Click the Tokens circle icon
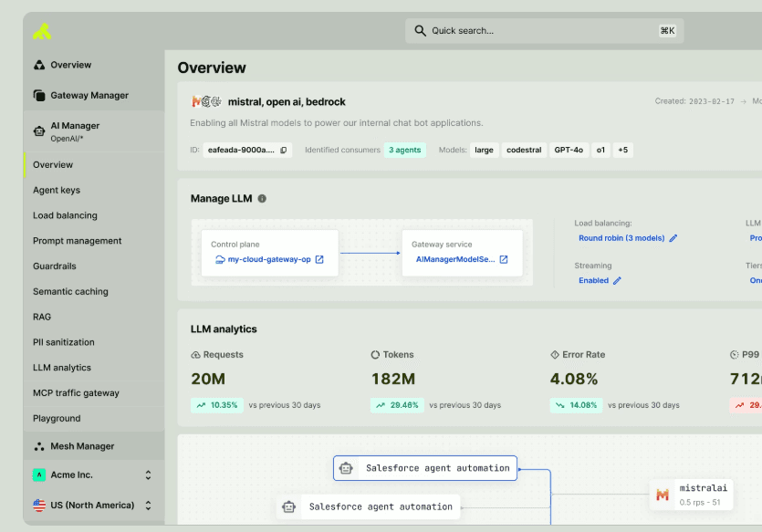 375,355
